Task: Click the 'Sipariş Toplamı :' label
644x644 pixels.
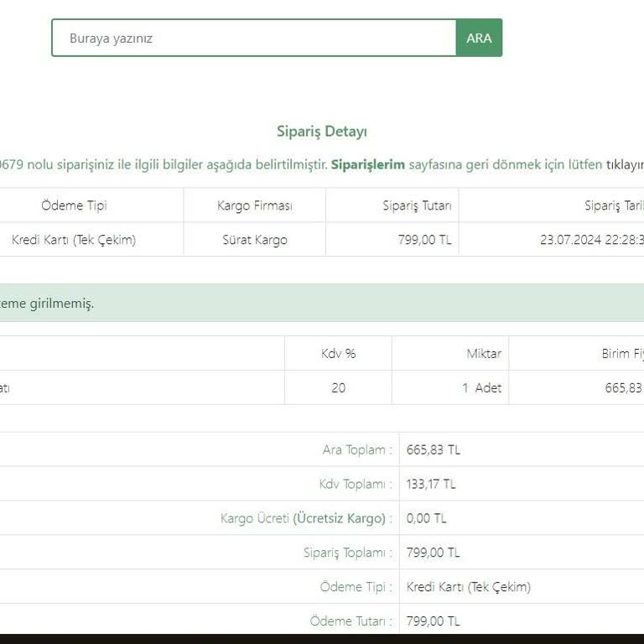Action: coord(348,553)
